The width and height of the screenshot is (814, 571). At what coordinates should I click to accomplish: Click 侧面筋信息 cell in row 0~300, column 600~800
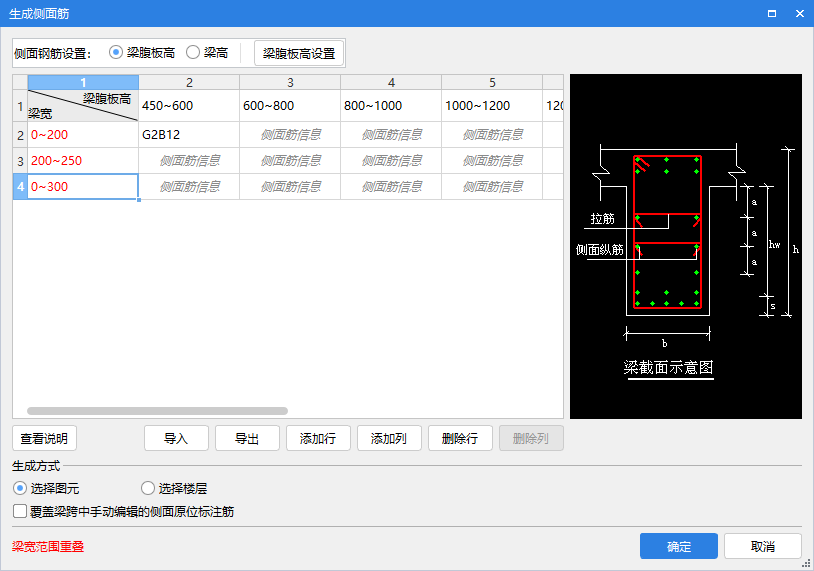click(290, 187)
